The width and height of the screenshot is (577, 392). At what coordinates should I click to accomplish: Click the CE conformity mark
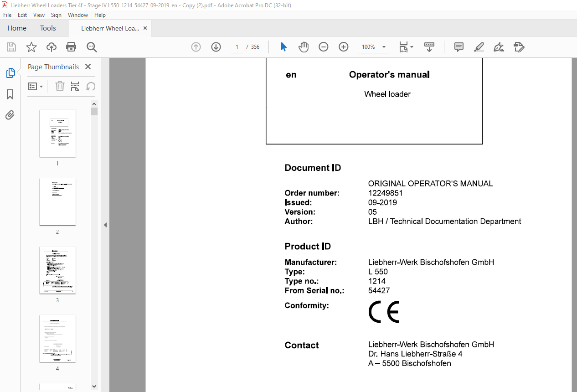pos(384,312)
